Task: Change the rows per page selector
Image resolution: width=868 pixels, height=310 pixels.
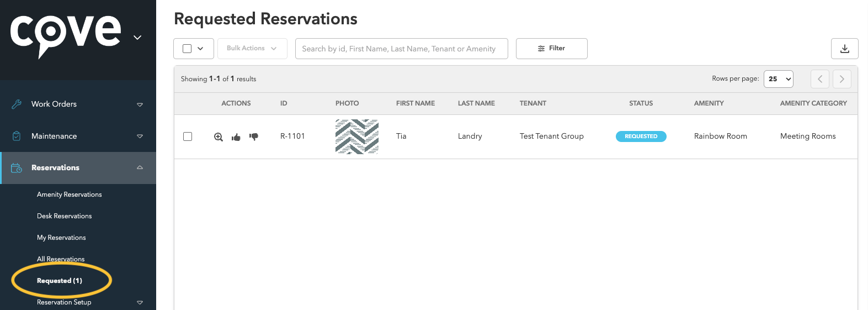Action: (x=778, y=79)
